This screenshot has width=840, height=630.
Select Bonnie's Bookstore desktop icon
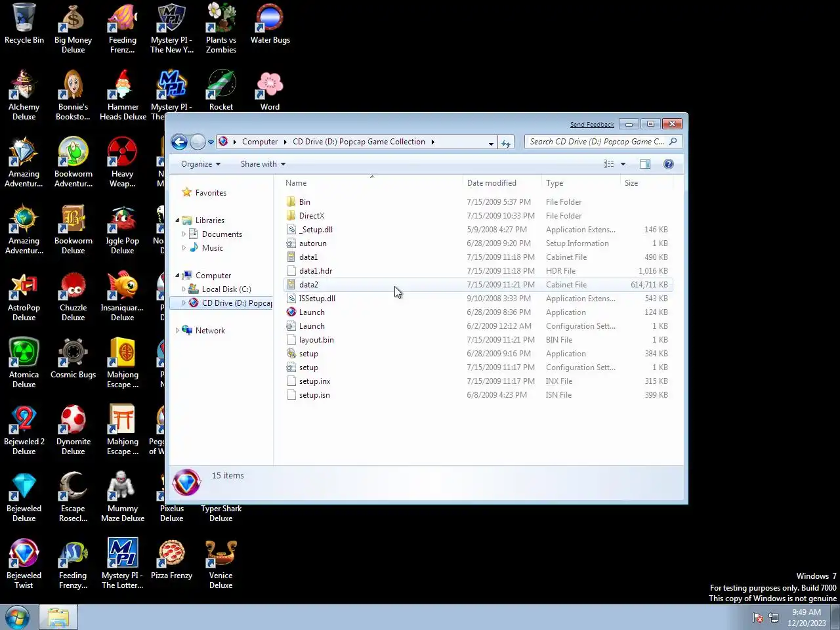point(73,96)
